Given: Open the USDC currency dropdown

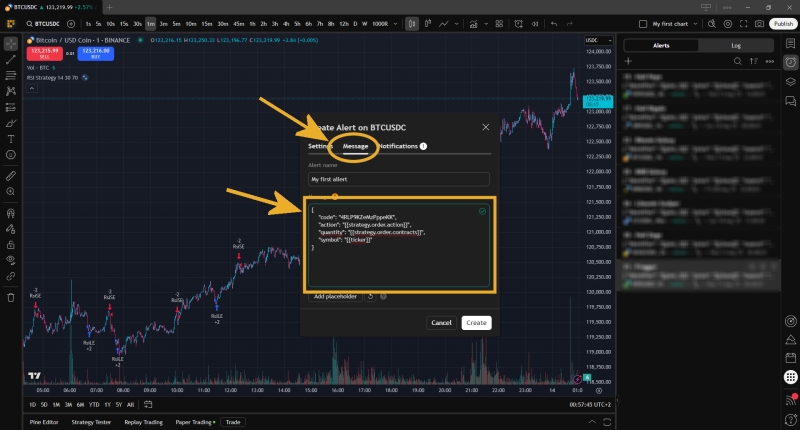Looking at the screenshot, I should tap(598, 40).
